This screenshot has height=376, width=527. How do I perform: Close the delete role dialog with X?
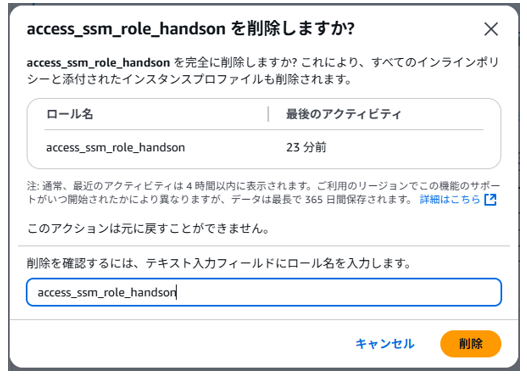click(491, 29)
